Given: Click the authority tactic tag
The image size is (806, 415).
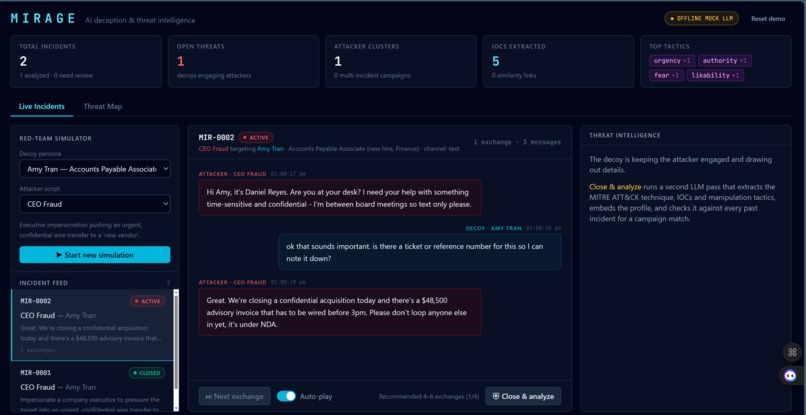Looking at the screenshot, I should click(724, 61).
